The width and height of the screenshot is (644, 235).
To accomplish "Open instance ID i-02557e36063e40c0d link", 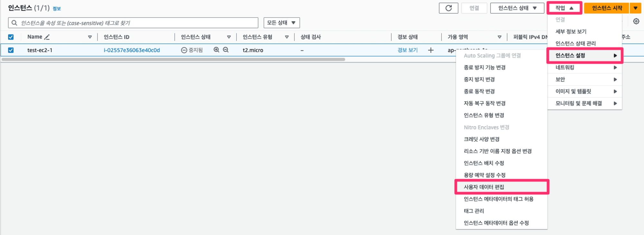I will (x=132, y=50).
